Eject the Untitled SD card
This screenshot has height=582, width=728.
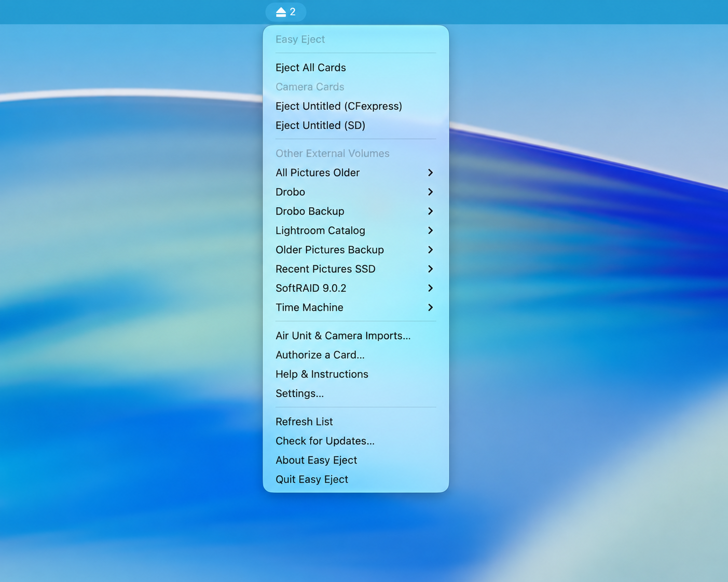coord(355,125)
